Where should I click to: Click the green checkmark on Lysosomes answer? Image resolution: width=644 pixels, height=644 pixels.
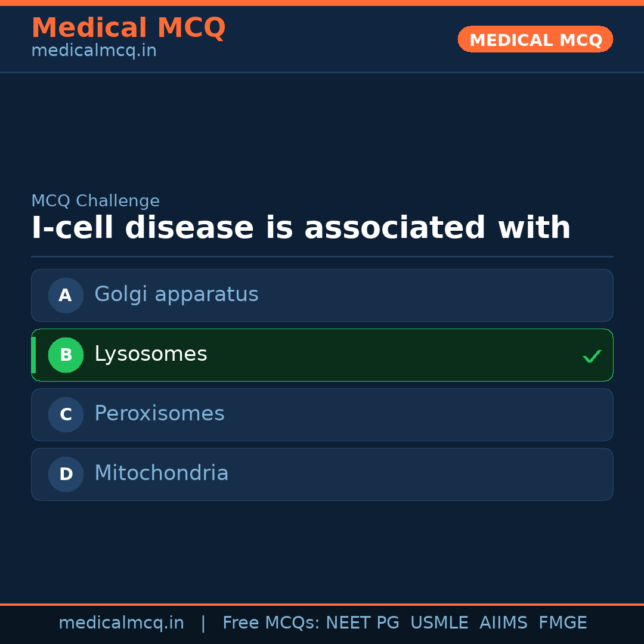point(592,355)
